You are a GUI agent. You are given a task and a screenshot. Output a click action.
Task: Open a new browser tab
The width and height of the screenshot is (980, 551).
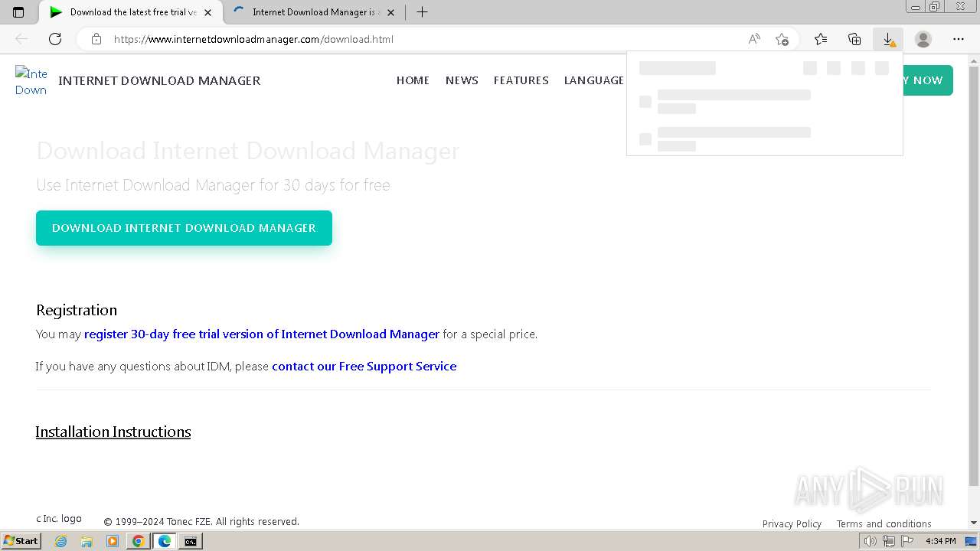click(422, 12)
